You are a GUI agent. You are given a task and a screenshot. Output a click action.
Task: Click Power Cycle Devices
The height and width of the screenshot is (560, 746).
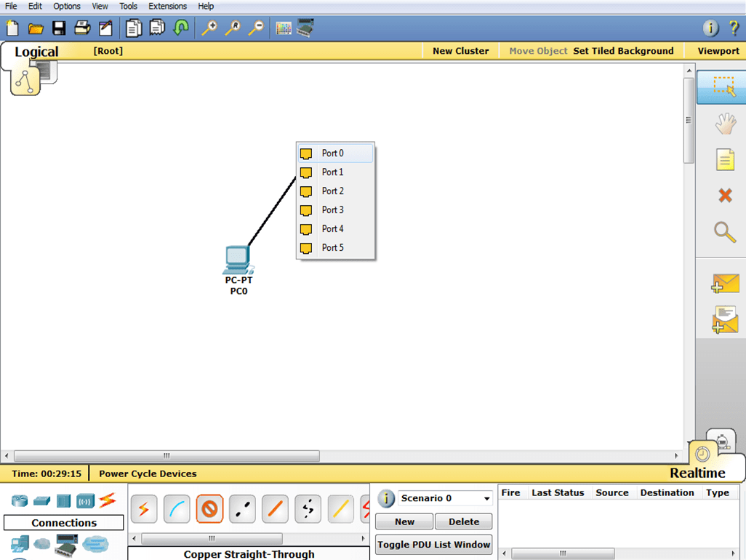pos(148,473)
